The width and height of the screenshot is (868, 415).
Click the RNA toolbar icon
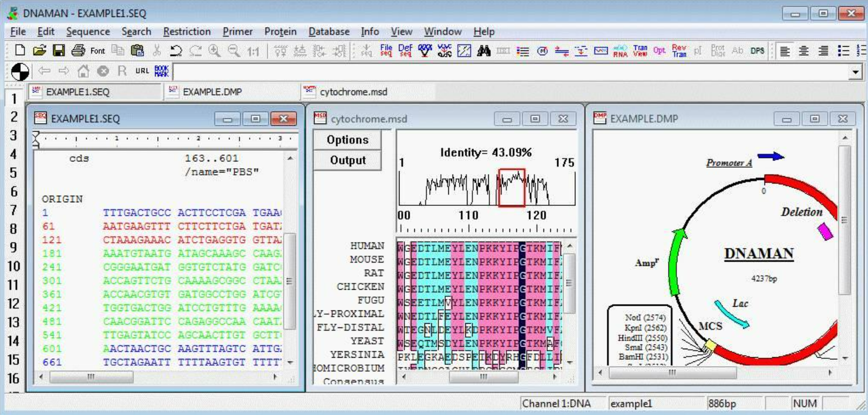pos(620,51)
